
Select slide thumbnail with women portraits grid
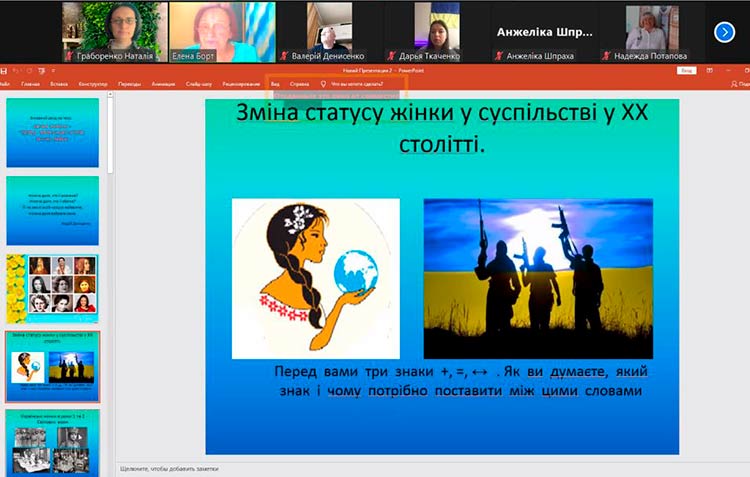coord(53,288)
